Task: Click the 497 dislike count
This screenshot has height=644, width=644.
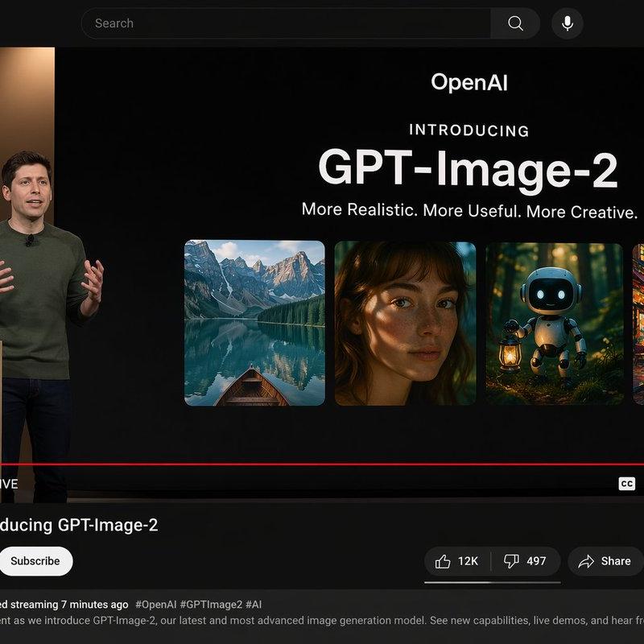Action: click(x=536, y=561)
